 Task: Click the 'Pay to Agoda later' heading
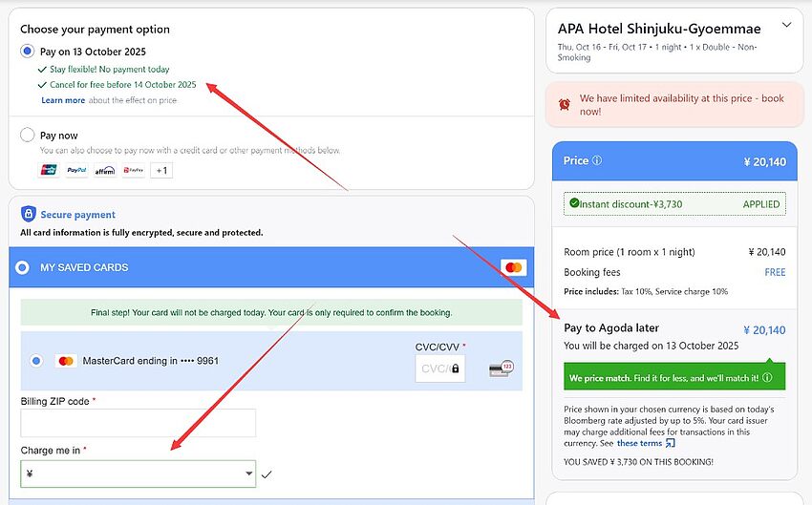click(611, 328)
